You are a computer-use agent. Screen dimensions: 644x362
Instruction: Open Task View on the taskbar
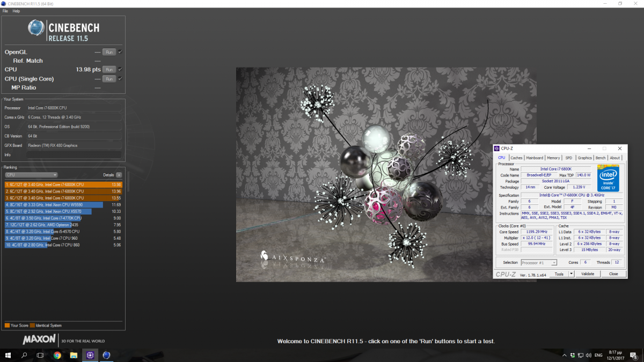point(40,355)
